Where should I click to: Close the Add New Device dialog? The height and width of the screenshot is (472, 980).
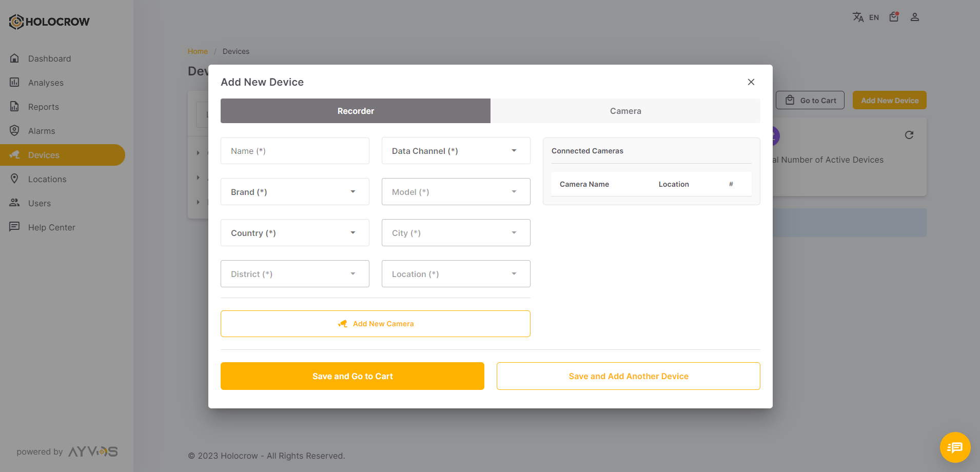point(751,82)
